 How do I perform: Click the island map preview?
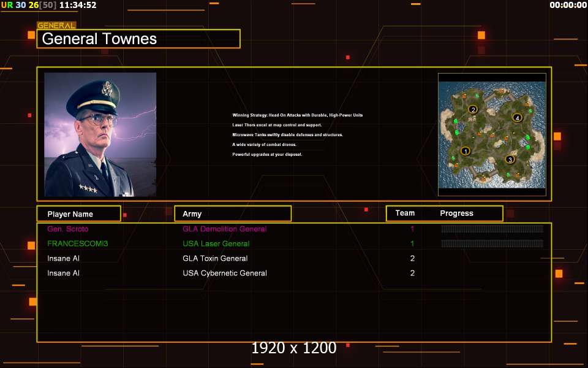pyautogui.click(x=492, y=134)
